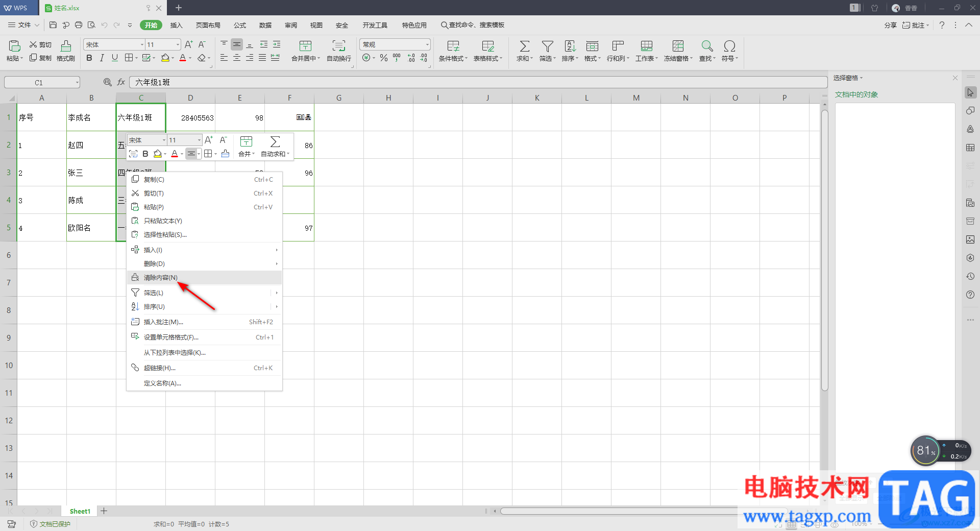The image size is (980, 531).
Task: Add a new sheet with plus
Action: click(104, 511)
